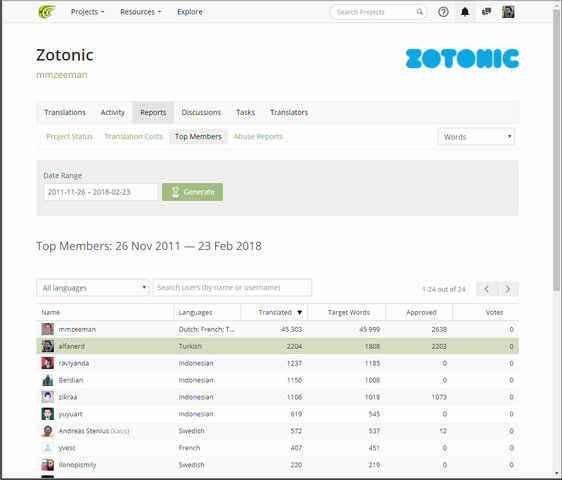The image size is (562, 480).
Task: Open the Project Status report
Action: (x=69, y=137)
